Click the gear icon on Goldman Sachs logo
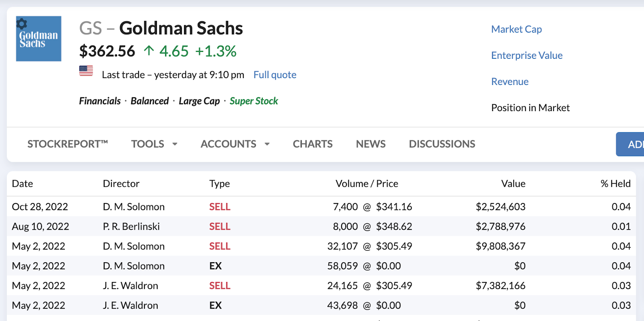644x321 pixels. coord(22,24)
